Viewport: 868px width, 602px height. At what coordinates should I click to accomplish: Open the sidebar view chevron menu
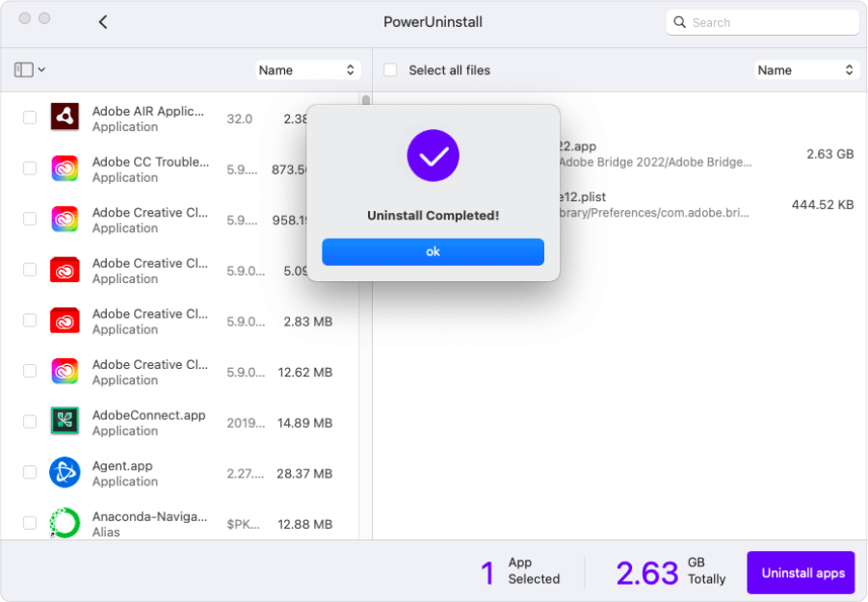click(41, 69)
